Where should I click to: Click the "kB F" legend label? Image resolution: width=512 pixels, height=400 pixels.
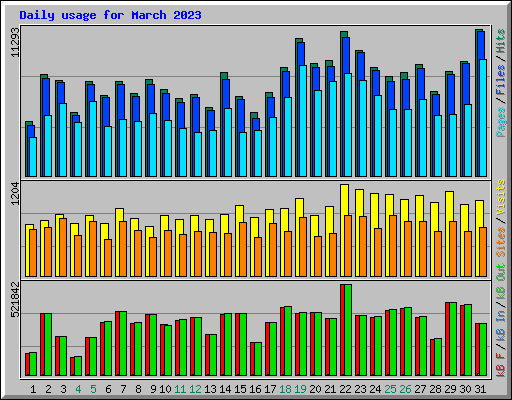click(x=501, y=365)
